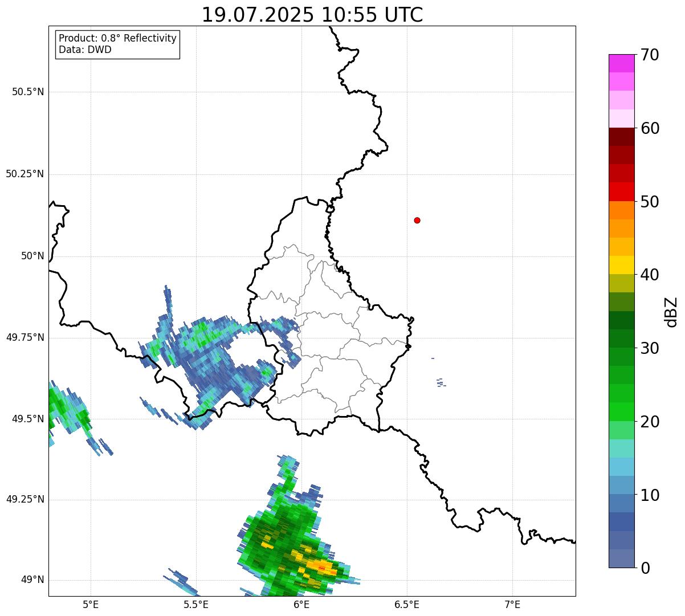Click the colorbar tick value 40
The height and width of the screenshot is (616, 685).
[x=650, y=275]
